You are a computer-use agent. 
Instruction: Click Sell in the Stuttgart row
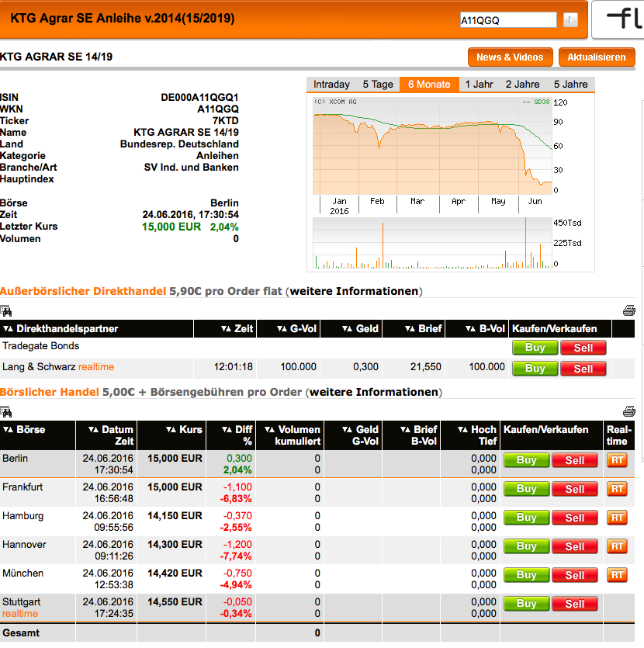[575, 604]
